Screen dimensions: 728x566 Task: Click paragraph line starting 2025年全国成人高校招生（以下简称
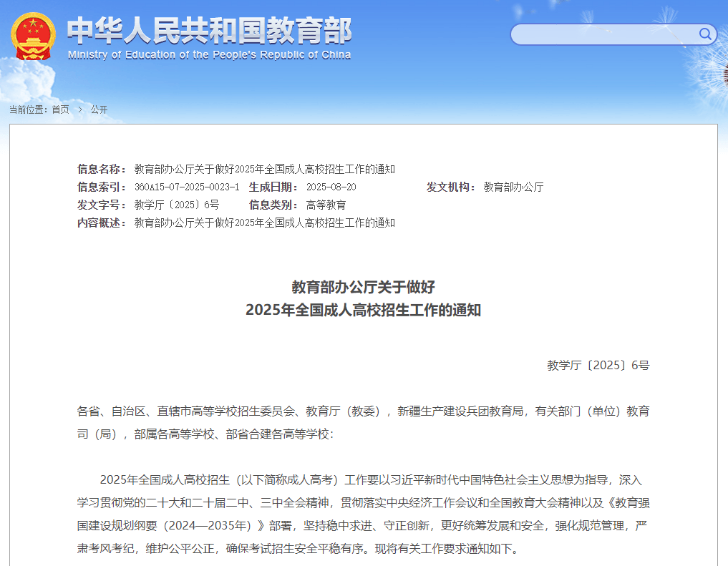[x=371, y=479]
